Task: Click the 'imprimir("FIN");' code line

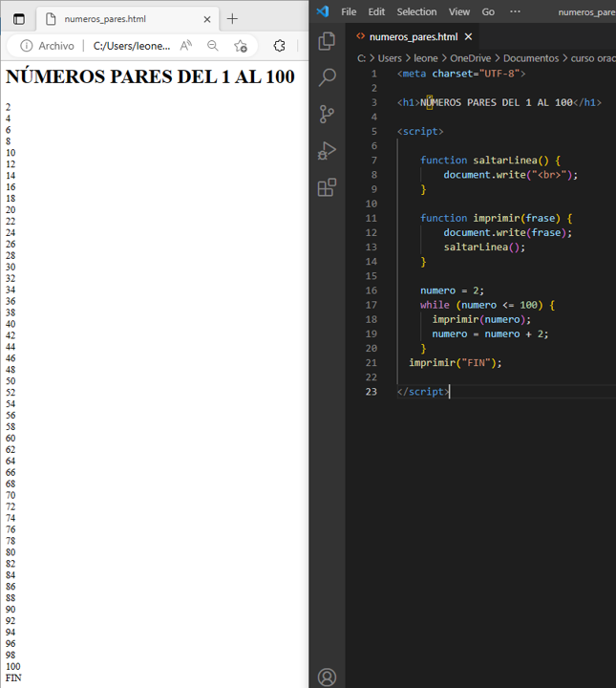Action: pos(456,363)
